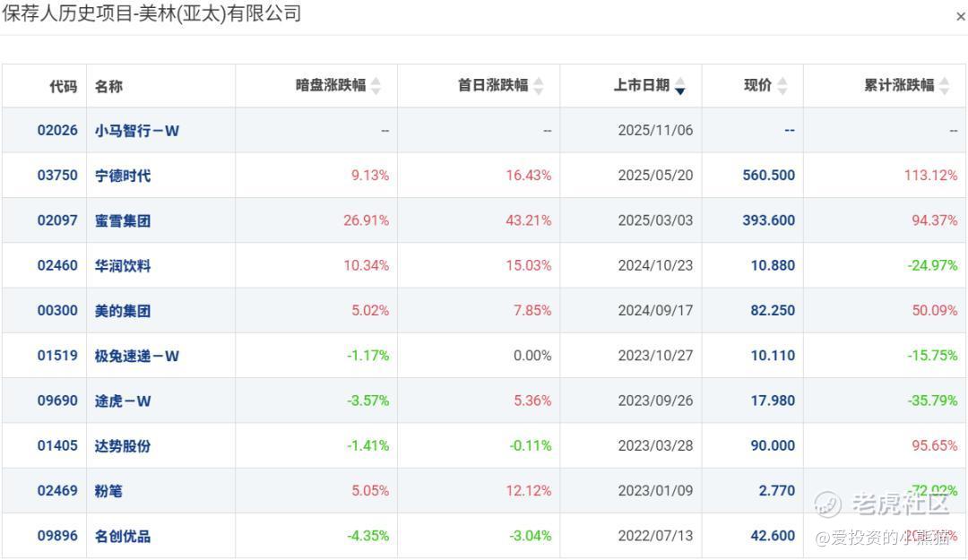This screenshot has height=560, width=968.
Task: Sort by 上市日期 column arrows
Action: (679, 86)
